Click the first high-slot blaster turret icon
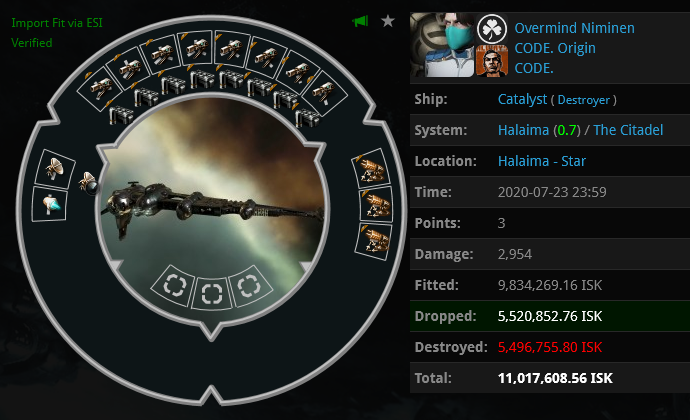 point(101,89)
